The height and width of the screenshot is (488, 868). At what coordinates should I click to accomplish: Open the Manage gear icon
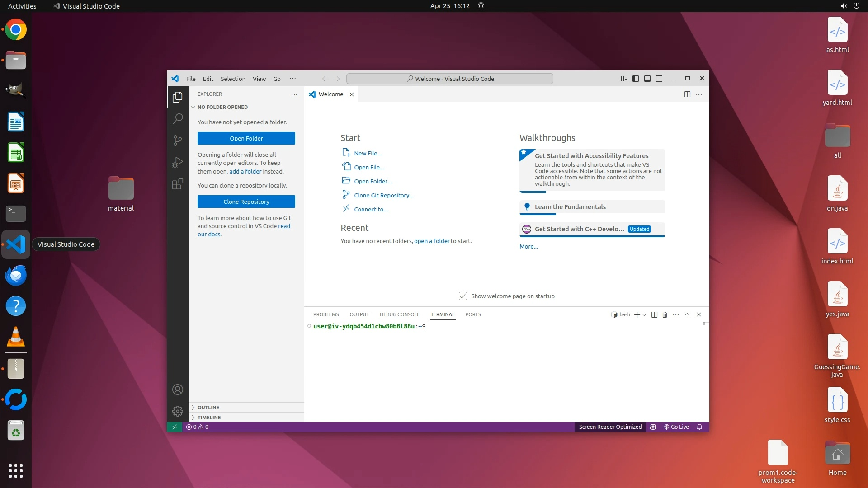tap(178, 411)
